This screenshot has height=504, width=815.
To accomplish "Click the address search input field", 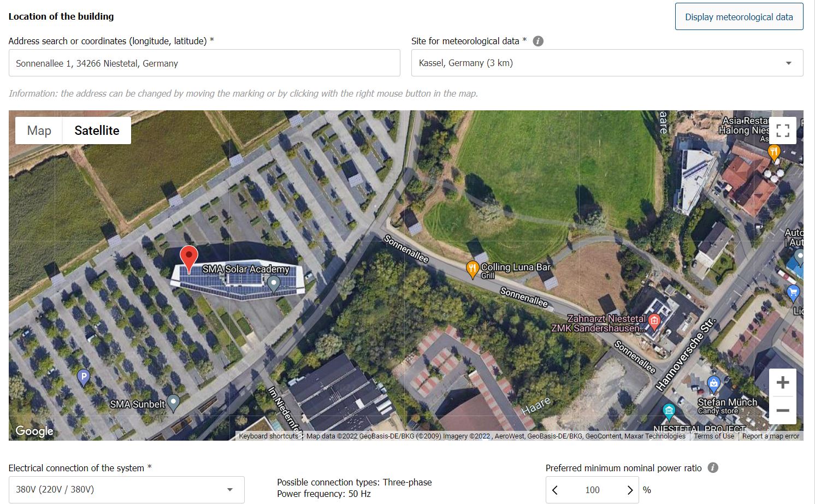I will (204, 63).
